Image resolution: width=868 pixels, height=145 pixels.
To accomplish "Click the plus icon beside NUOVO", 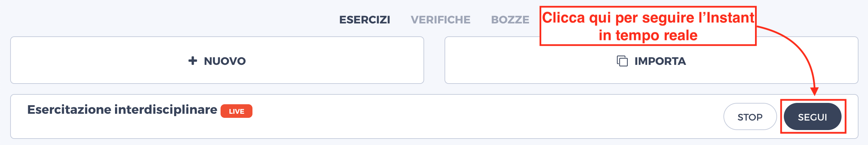I will (x=193, y=61).
